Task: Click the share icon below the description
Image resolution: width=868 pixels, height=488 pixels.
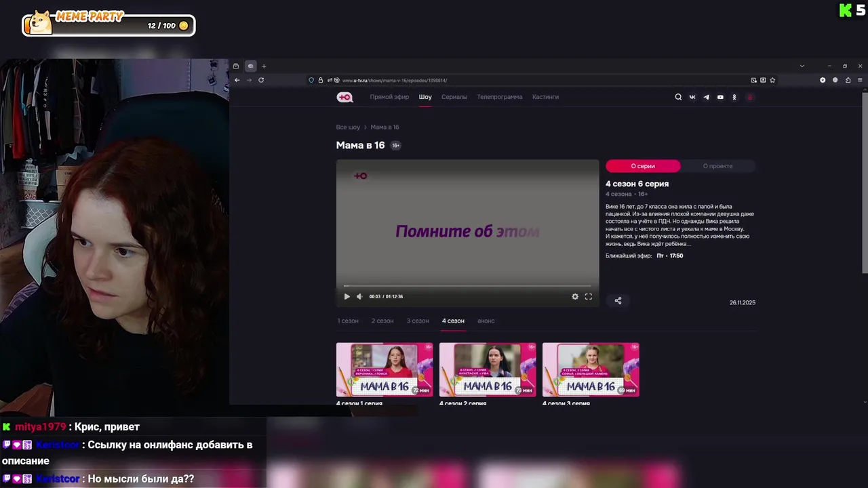Action: 618,300
